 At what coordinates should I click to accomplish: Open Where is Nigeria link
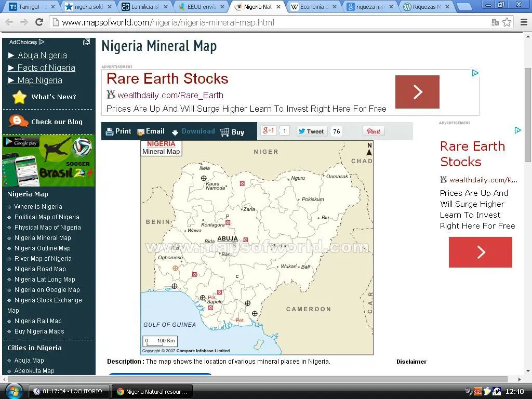[x=38, y=207]
